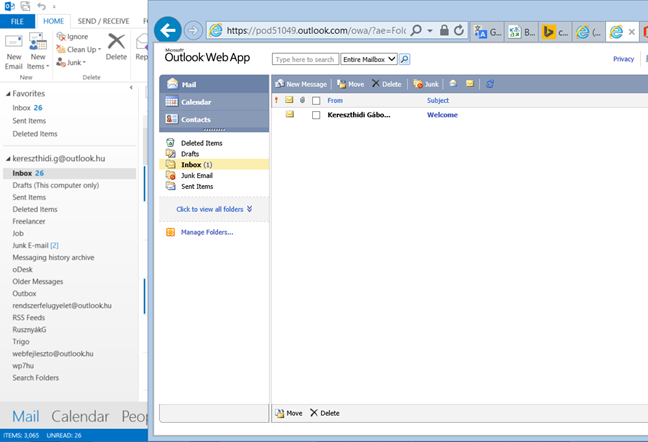
Task: Collapse the Favorites group
Action: click(x=8, y=94)
